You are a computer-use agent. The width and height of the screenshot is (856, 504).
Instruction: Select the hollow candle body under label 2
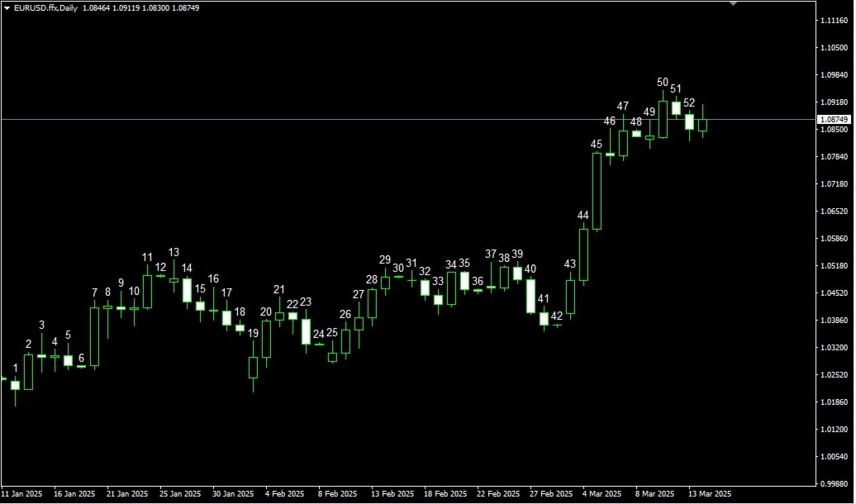pos(28,372)
